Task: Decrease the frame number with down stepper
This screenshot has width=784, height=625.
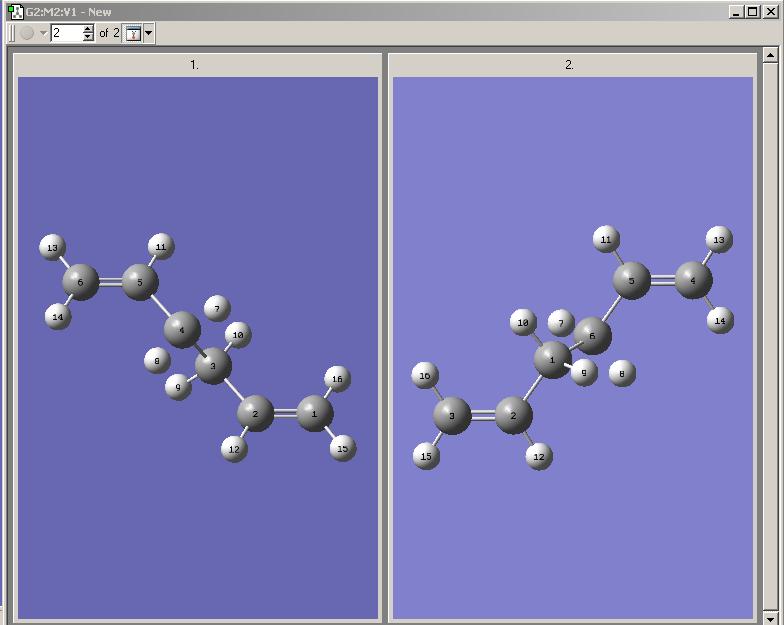Action: click(x=88, y=37)
